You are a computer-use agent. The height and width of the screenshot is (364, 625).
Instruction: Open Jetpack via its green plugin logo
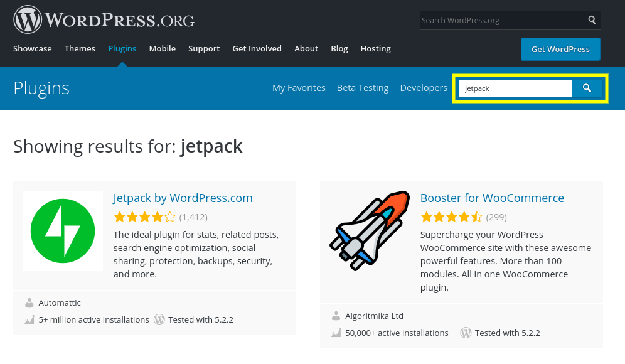coord(62,231)
